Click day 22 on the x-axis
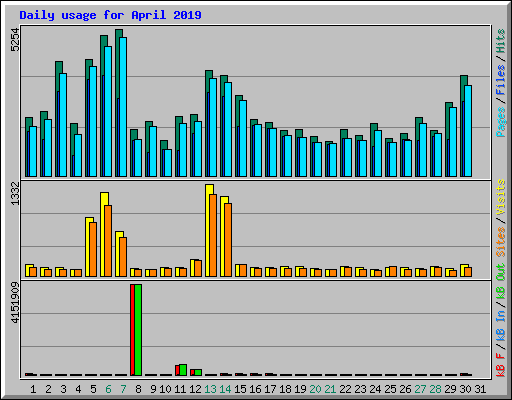 pyautogui.click(x=345, y=389)
